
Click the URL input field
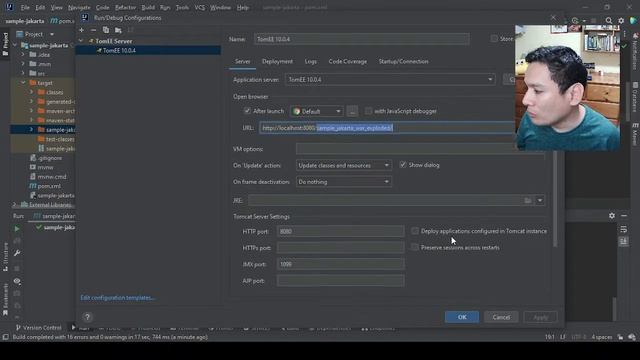(x=387, y=128)
